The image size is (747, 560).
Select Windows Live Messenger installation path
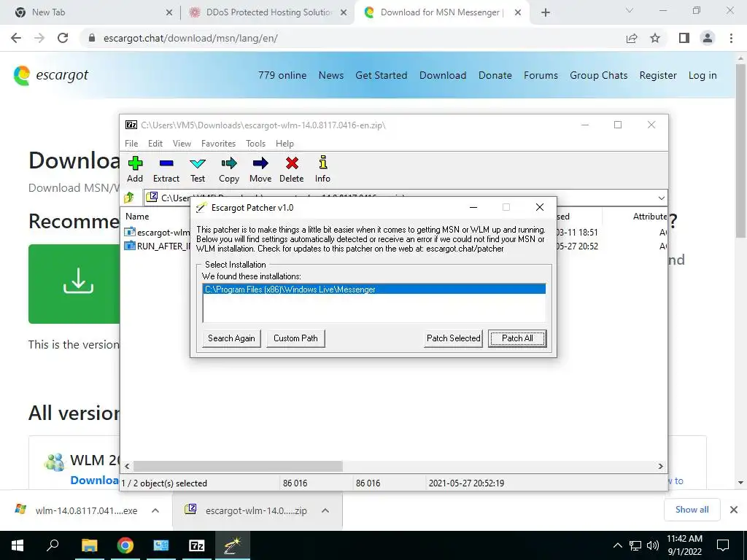[374, 289]
